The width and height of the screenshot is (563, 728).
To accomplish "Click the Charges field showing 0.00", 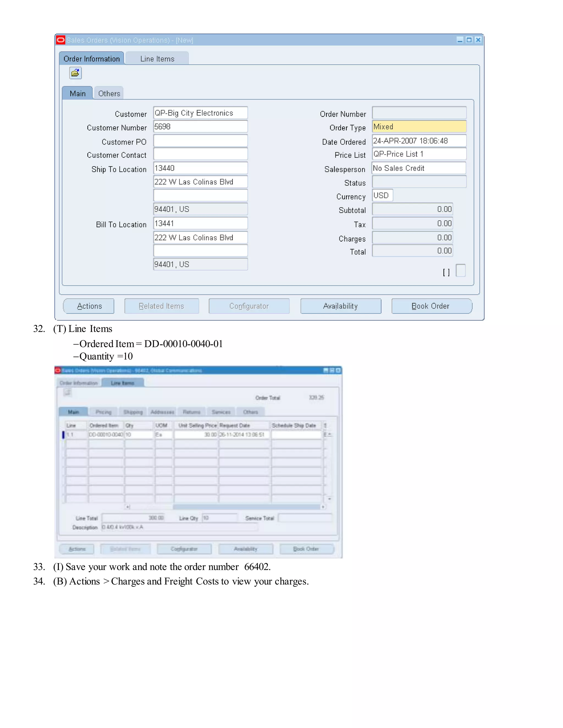I will pos(413,238).
